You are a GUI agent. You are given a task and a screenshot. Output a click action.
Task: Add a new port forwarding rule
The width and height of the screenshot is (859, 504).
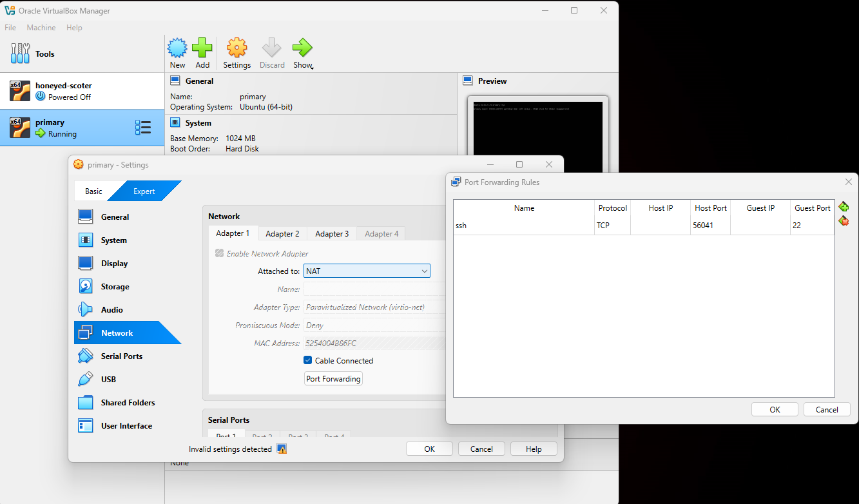[x=844, y=207]
